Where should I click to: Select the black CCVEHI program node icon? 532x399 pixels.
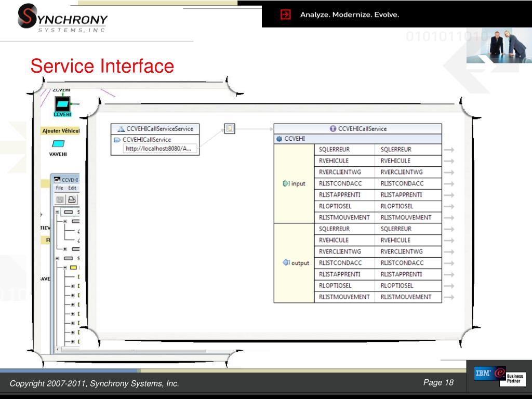63,103
